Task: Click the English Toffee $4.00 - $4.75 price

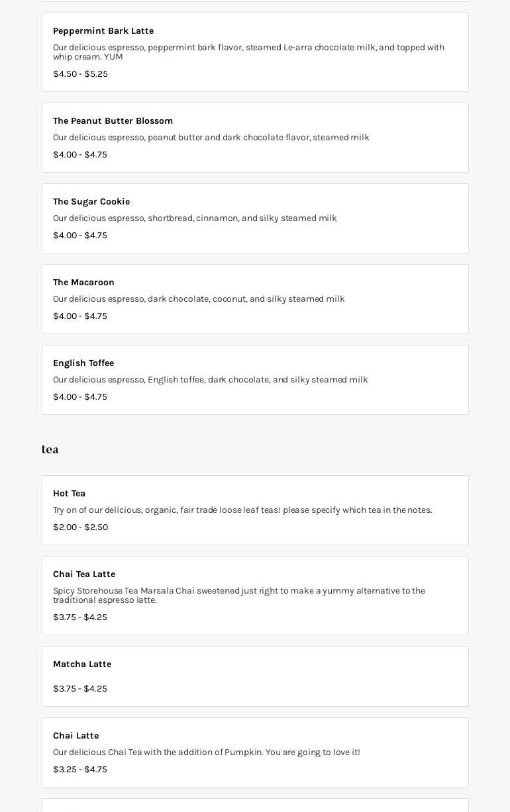Action: tap(80, 397)
